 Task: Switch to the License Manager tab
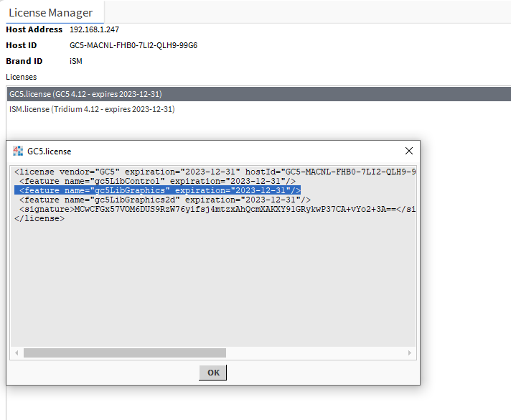(50, 12)
